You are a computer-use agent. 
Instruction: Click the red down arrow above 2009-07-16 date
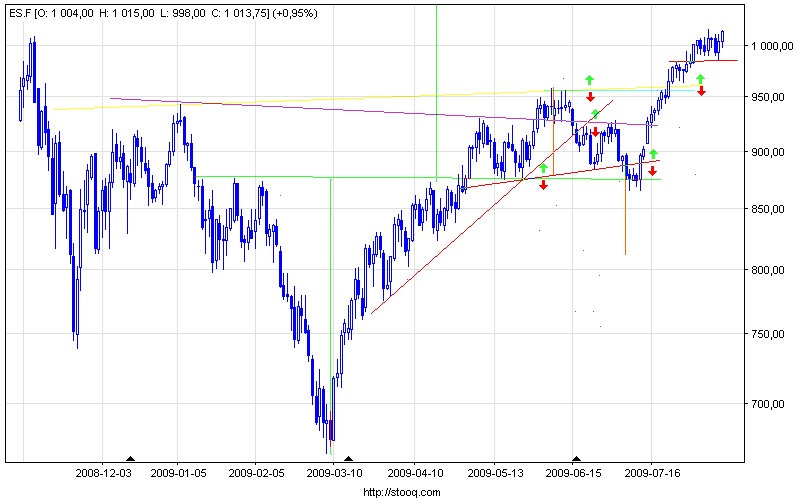[x=652, y=171]
